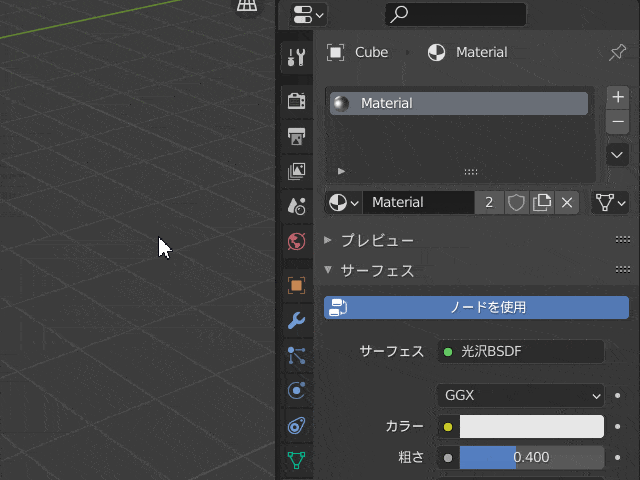Open the properties editor type dropdown
640x480 pixels.
pos(308,15)
